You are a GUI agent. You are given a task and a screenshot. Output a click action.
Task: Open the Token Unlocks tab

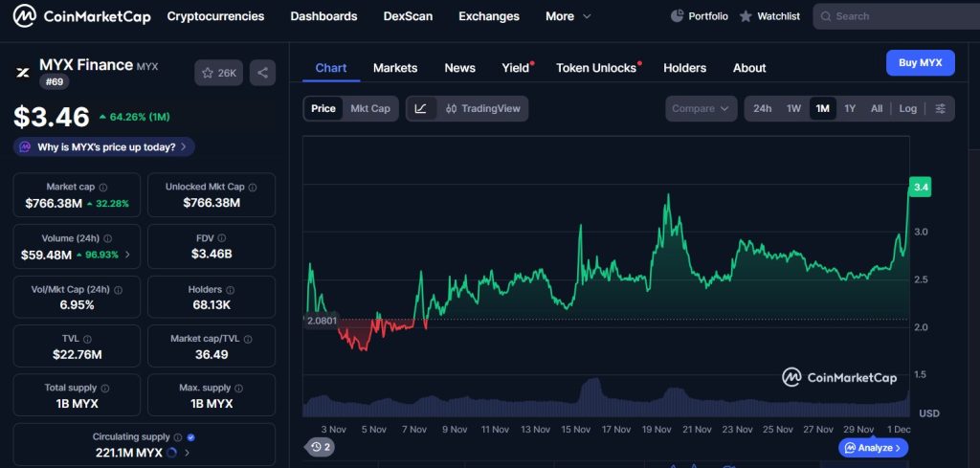point(596,68)
